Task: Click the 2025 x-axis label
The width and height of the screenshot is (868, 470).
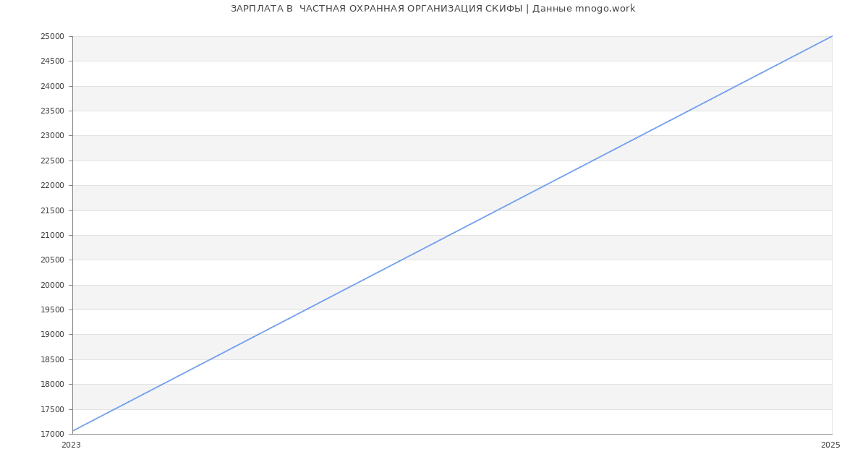Action: (x=830, y=445)
